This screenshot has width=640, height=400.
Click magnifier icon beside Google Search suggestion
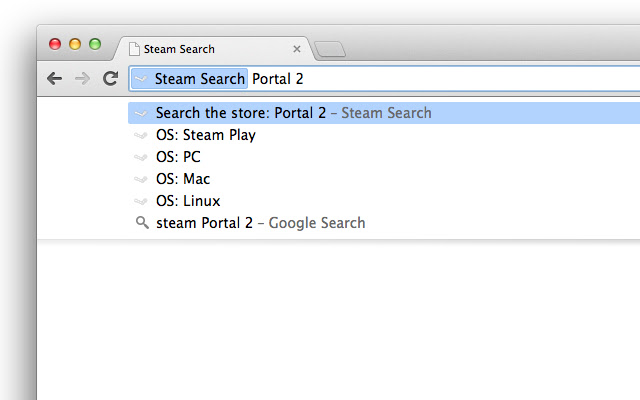point(141,223)
